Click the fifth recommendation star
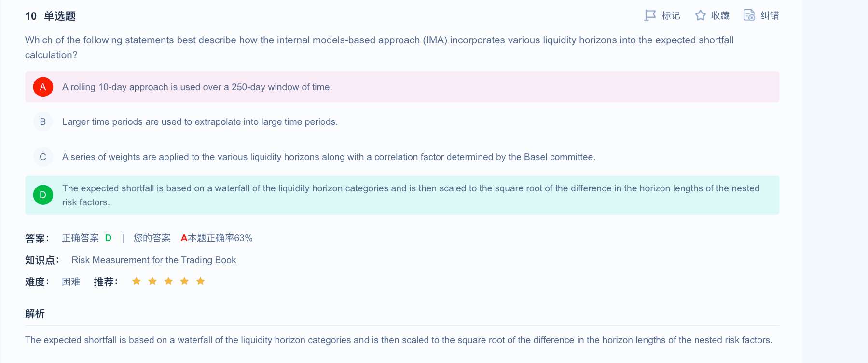868x363 pixels. [201, 281]
